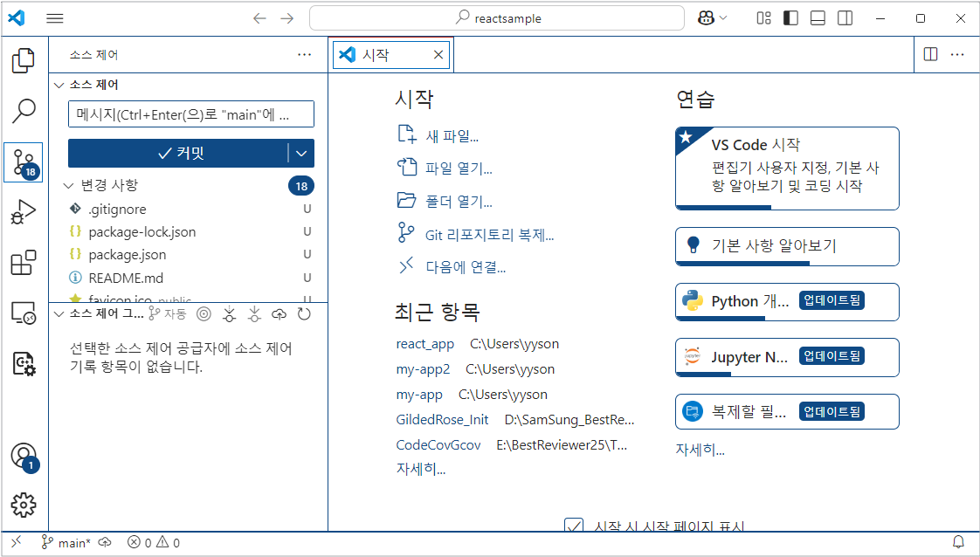This screenshot has width=980, height=557.
Task: Open notifications bell in status bar
Action: (958, 542)
